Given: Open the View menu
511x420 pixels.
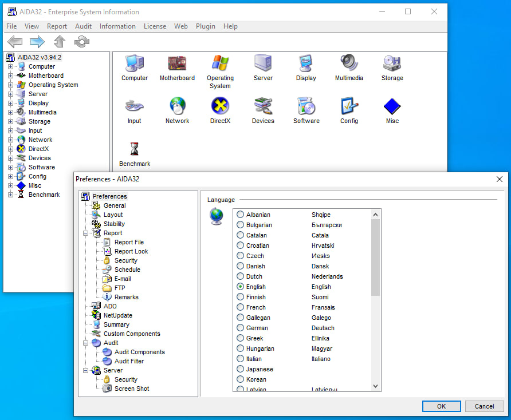Looking at the screenshot, I should click(32, 26).
